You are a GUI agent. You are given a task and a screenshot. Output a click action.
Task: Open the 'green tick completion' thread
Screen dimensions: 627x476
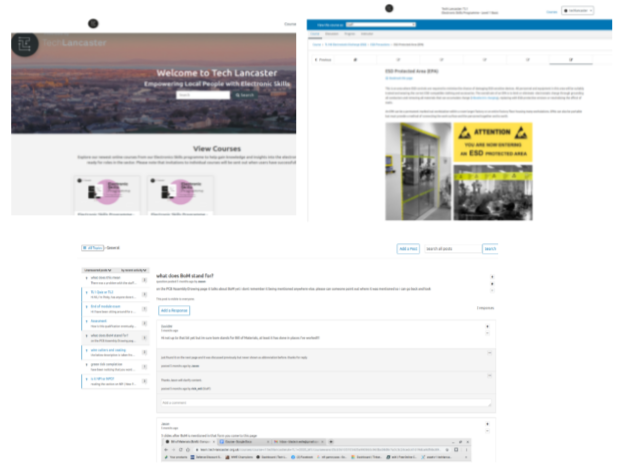(115, 367)
